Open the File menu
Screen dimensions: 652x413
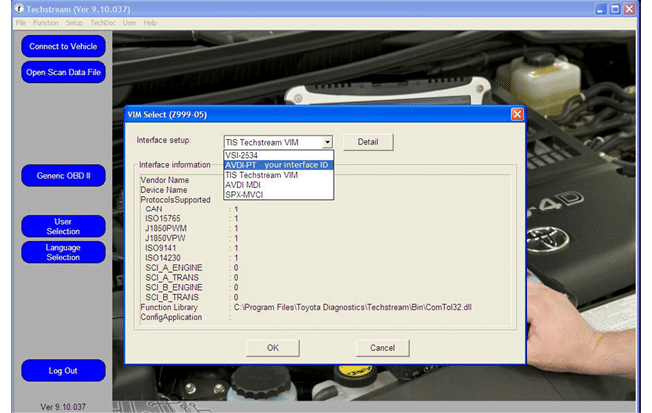(21, 22)
